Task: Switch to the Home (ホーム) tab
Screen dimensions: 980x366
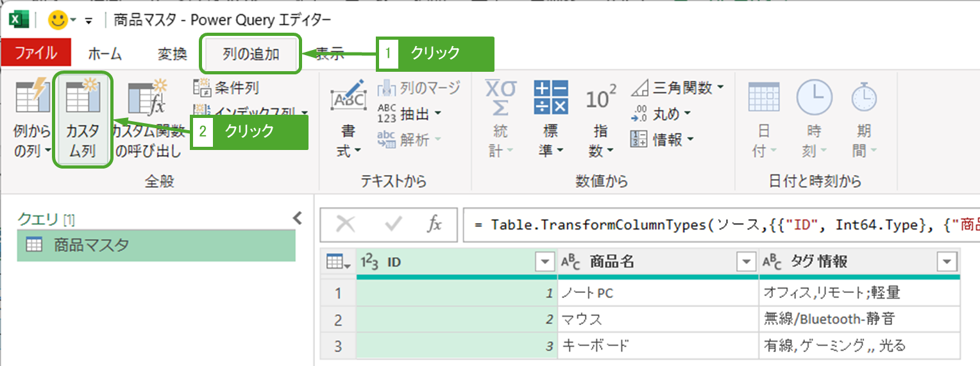Action: click(x=105, y=54)
